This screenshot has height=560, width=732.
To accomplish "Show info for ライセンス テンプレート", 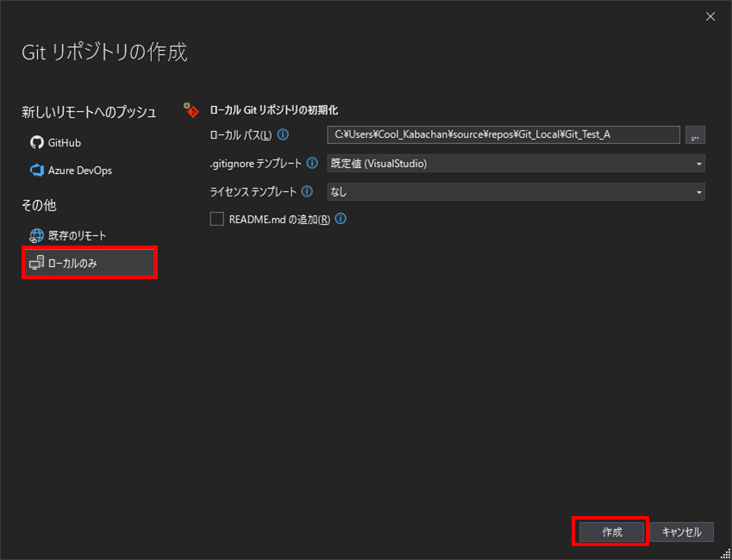I will tap(307, 191).
